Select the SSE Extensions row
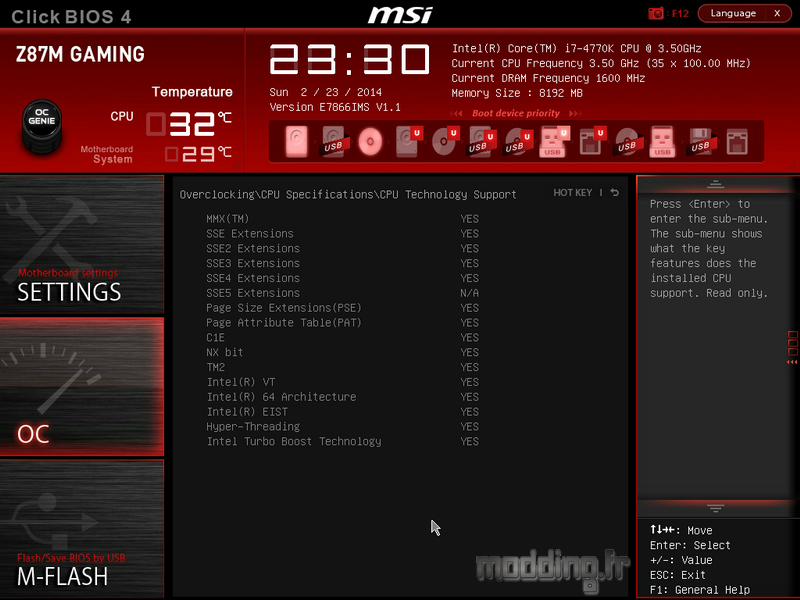Screen dimensions: 800x600 342,234
